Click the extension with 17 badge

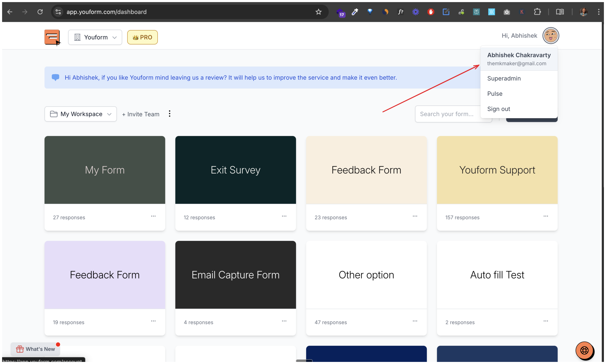point(340,12)
